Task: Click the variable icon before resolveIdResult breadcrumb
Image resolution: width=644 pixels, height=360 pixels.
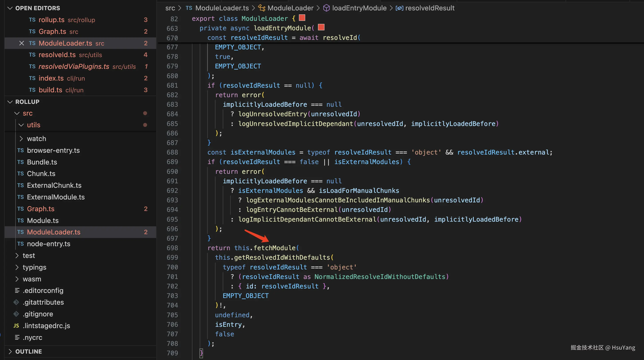Action: [399, 8]
